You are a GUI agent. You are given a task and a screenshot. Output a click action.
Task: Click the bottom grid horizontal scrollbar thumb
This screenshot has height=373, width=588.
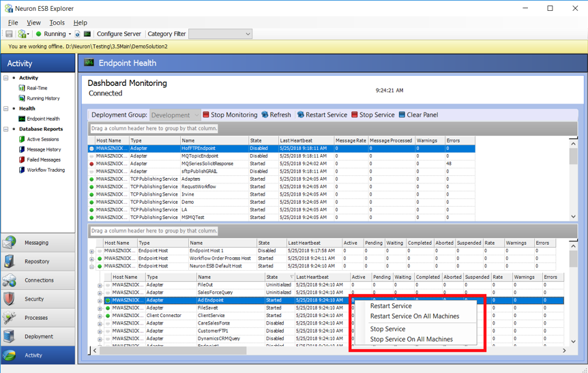173,350
